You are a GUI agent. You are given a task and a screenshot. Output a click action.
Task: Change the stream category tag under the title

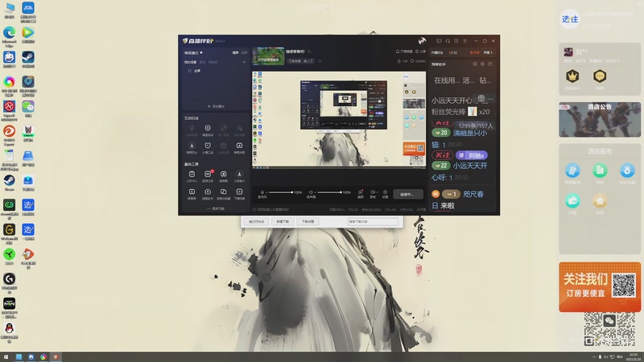pyautogui.click(x=300, y=61)
